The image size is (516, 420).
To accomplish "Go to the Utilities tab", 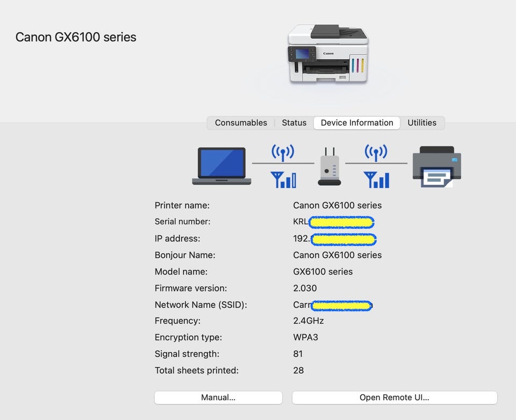I will click(422, 122).
